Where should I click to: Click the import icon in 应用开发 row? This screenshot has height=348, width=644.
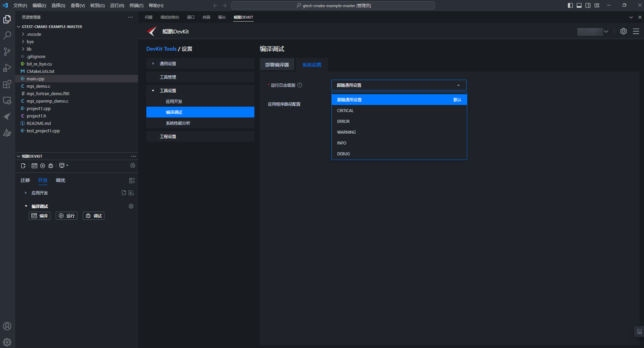click(x=131, y=193)
